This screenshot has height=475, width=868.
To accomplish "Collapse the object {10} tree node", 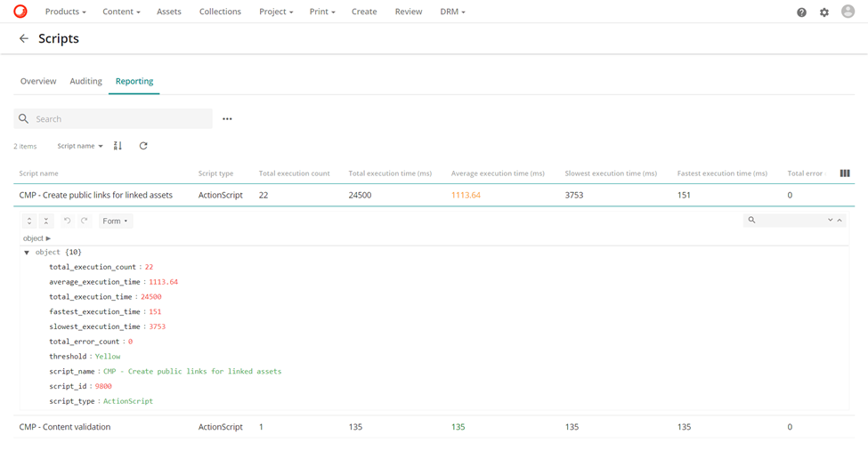I will pyautogui.click(x=27, y=253).
